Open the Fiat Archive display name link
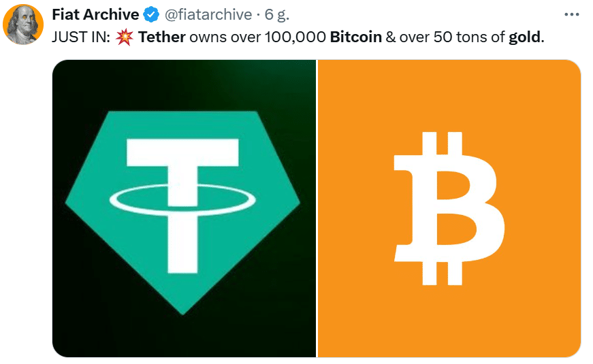 click(x=95, y=15)
